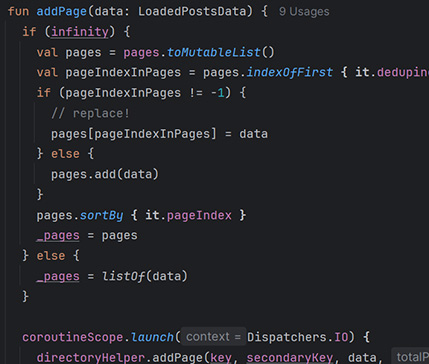429x364 pixels.
Task: Click the underlined _pages assignment to pages
Action: click(x=58, y=236)
